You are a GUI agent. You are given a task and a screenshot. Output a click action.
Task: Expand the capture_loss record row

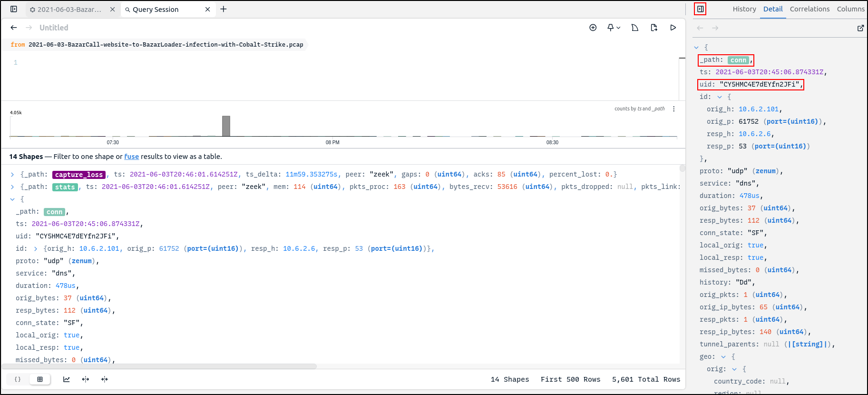tap(12, 175)
